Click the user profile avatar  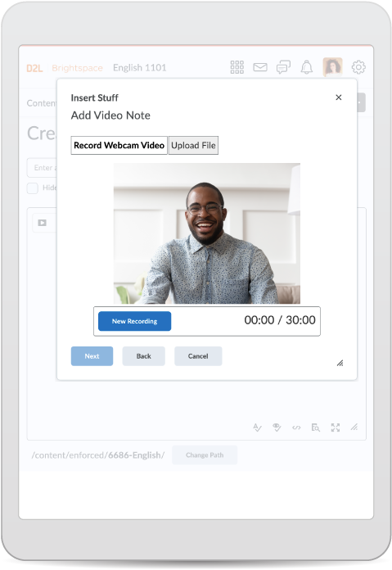(x=332, y=67)
